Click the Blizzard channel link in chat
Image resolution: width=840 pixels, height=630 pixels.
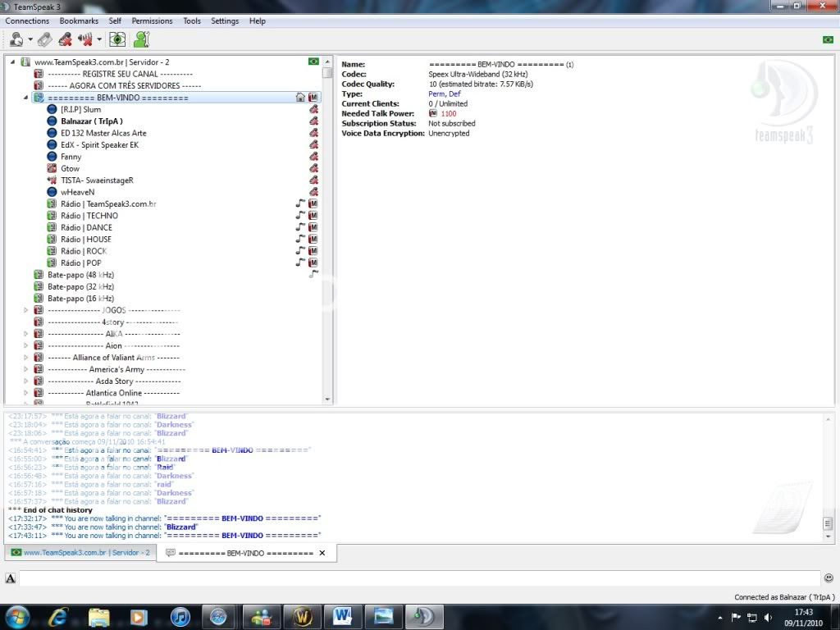pos(182,527)
